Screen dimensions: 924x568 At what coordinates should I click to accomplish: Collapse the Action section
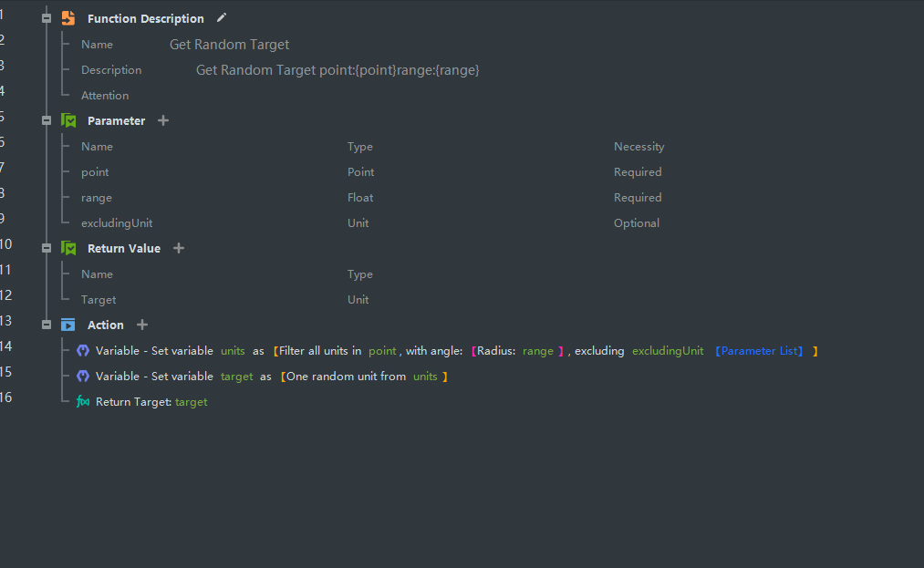pos(47,325)
